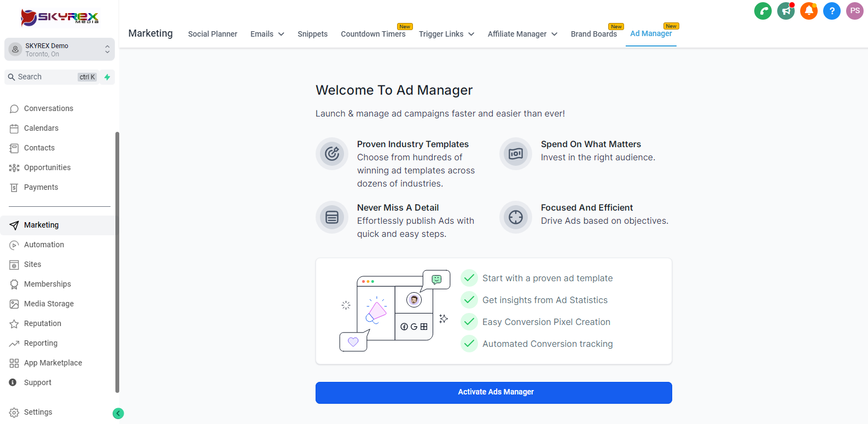Click the App Marketplace grid icon
Image resolution: width=868 pixels, height=424 pixels.
14,363
